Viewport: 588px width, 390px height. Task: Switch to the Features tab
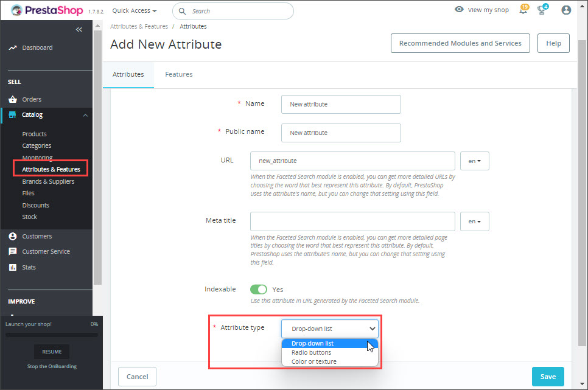(x=179, y=74)
